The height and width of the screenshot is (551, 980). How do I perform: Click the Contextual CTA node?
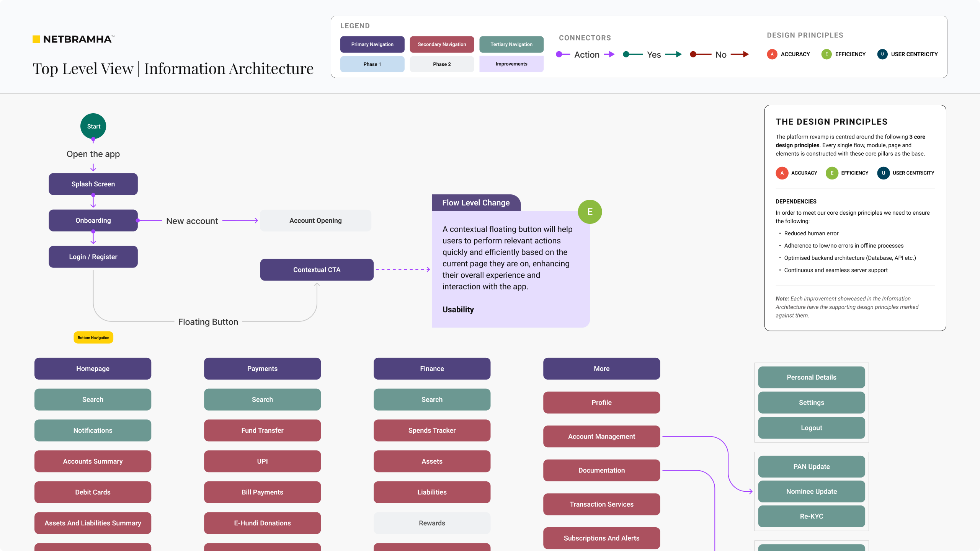coord(317,270)
